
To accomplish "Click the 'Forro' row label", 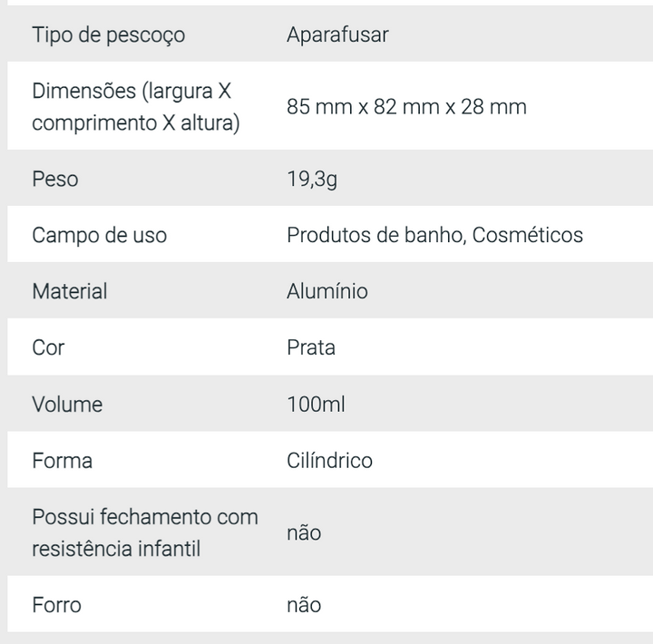I will click(56, 604).
